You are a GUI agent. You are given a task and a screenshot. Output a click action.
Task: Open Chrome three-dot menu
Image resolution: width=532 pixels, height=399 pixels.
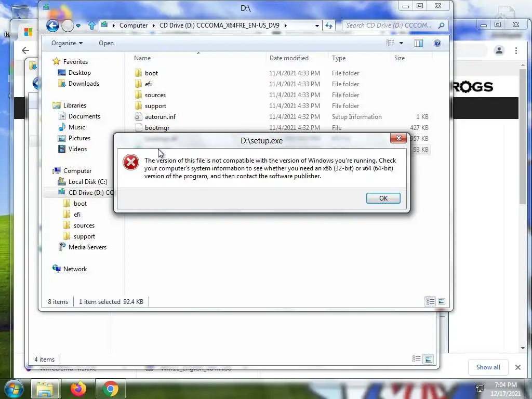[516, 50]
